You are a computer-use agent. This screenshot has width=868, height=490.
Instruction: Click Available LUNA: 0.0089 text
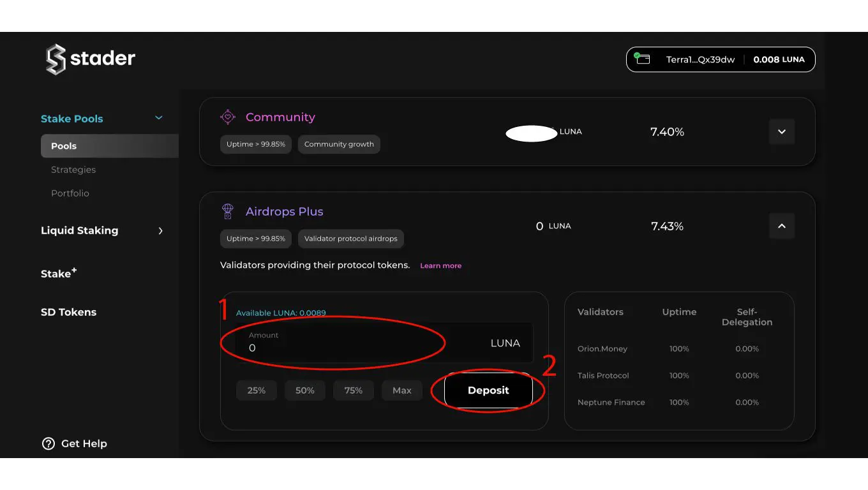(281, 313)
